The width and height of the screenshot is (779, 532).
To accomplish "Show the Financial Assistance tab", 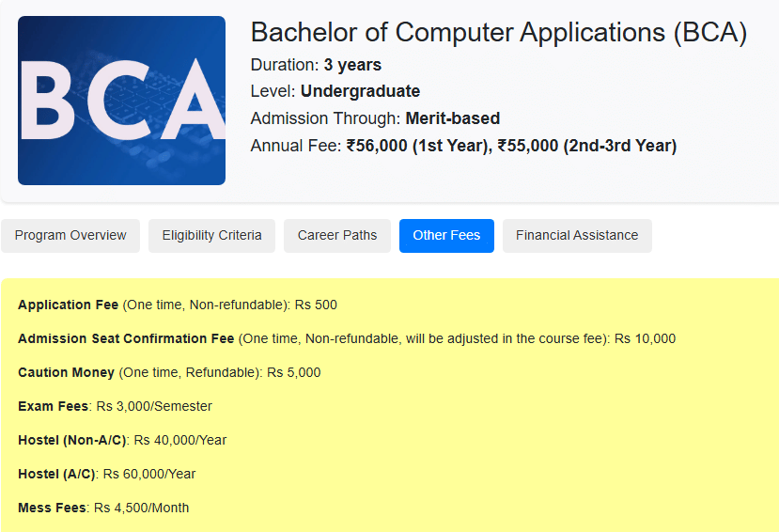I will point(577,235).
